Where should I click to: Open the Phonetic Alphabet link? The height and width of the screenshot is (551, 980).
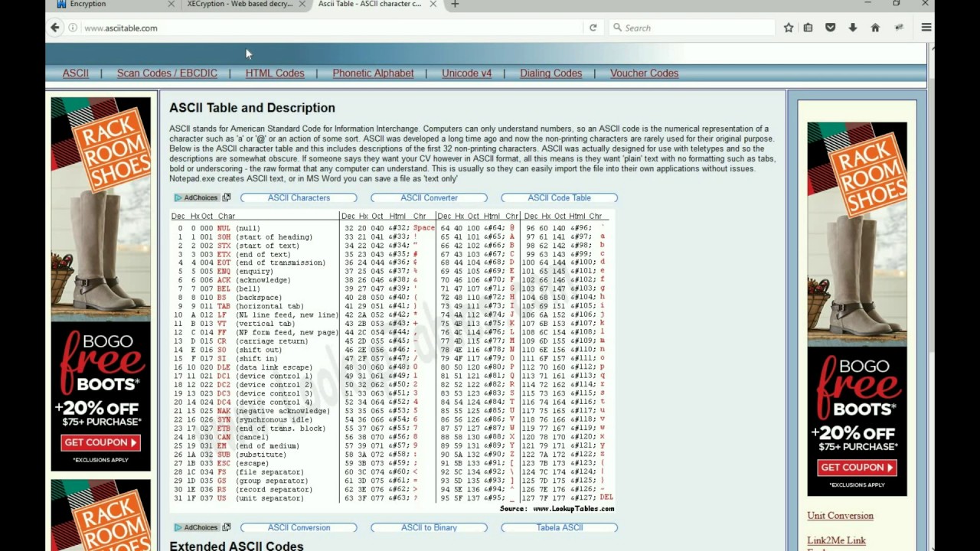373,73
